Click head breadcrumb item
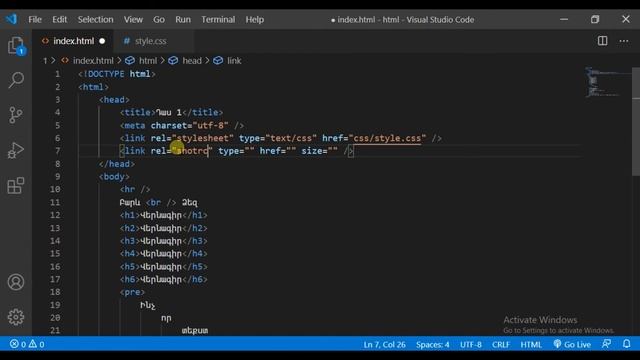The height and width of the screenshot is (360, 640). point(192,60)
